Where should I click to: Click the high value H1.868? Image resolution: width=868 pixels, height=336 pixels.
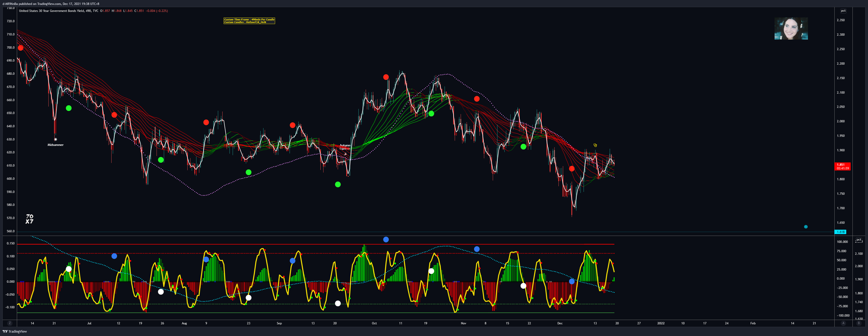(116, 11)
